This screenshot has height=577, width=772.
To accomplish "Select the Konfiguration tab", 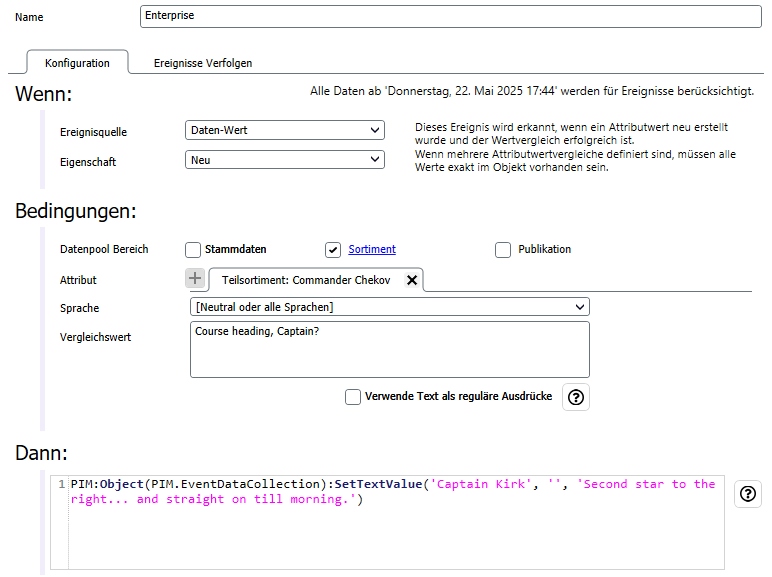I will [x=77, y=63].
